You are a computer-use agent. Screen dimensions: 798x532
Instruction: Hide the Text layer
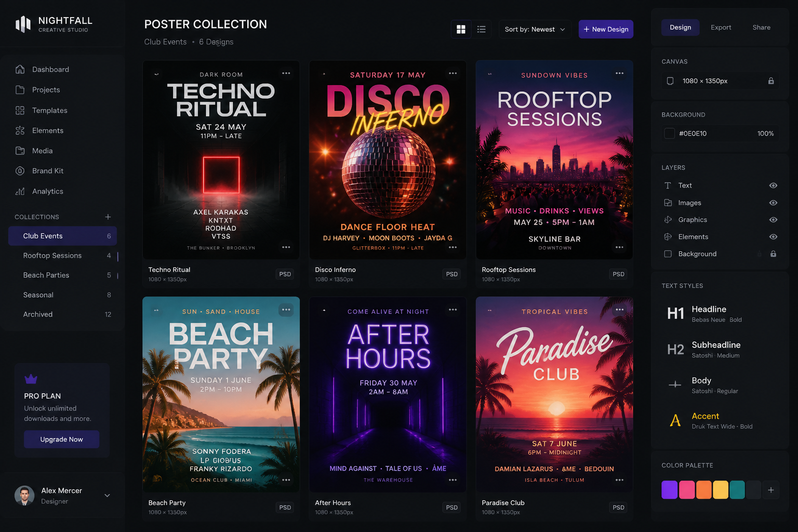click(x=773, y=185)
